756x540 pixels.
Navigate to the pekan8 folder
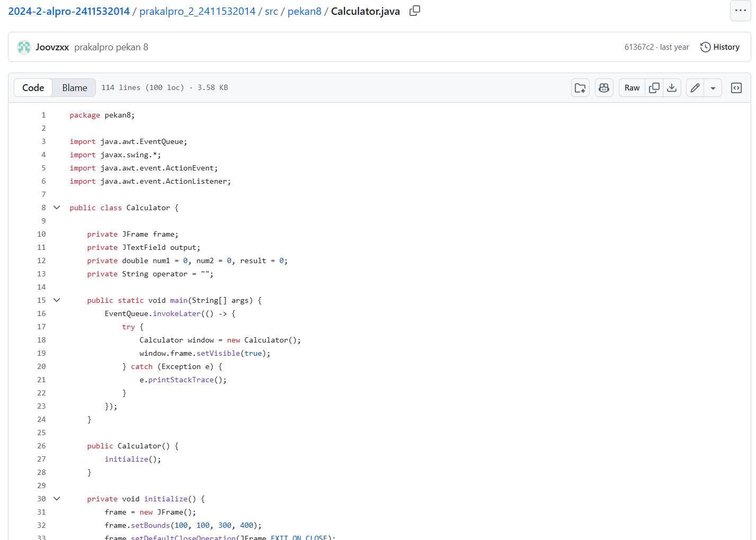(x=304, y=11)
